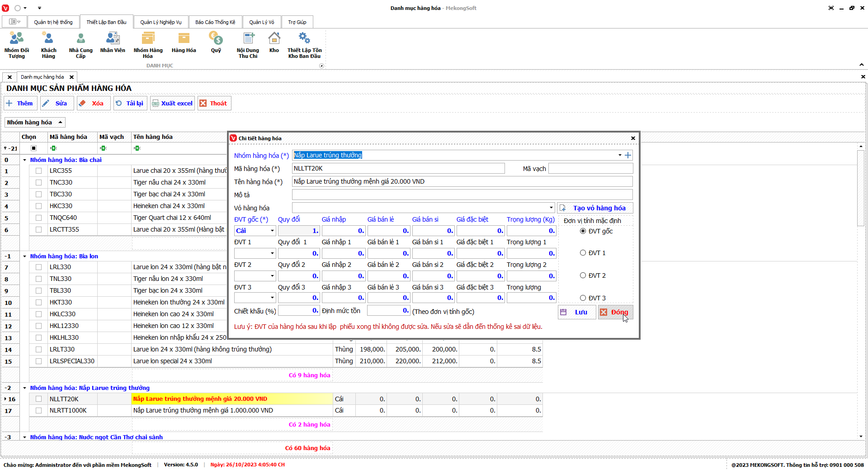Open the Vỏ hàng hóa dropdown
The width and height of the screenshot is (868, 470).
click(551, 208)
